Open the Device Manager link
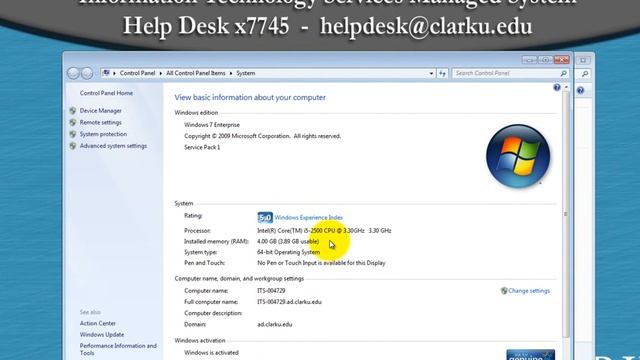Image resolution: width=640 pixels, height=360 pixels. point(100,111)
